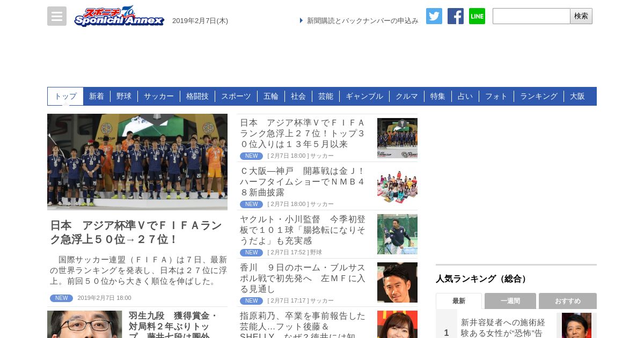Click NEW badge under ＦＩＦＡランク急浮上27位 article
This screenshot has width=644, height=338.
point(251,156)
